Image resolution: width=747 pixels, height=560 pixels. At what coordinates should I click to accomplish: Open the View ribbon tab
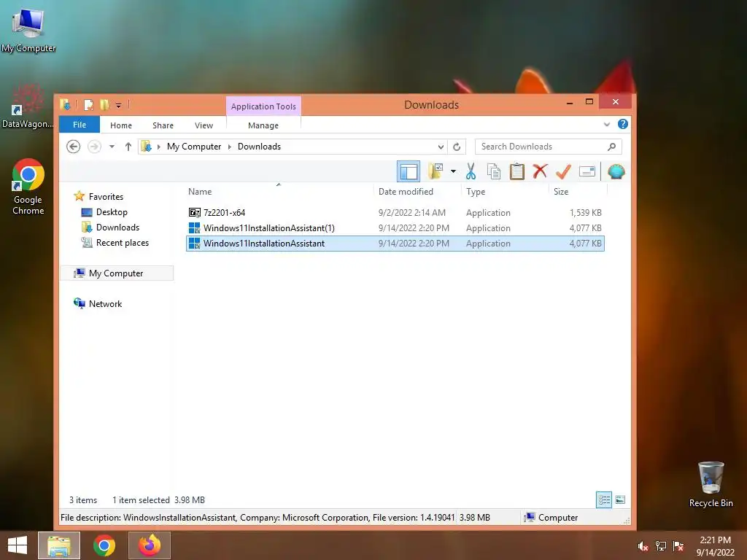pyautogui.click(x=204, y=125)
